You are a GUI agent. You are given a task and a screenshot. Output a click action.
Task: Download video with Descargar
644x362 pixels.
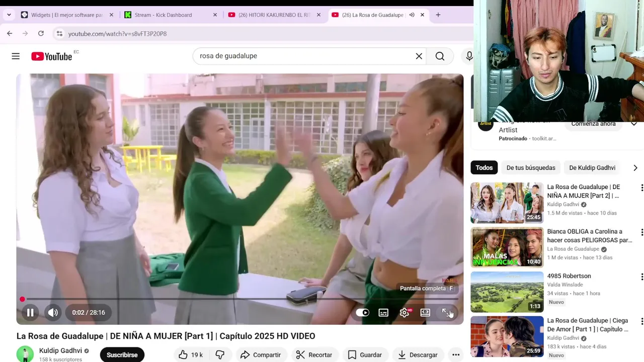[x=418, y=355]
